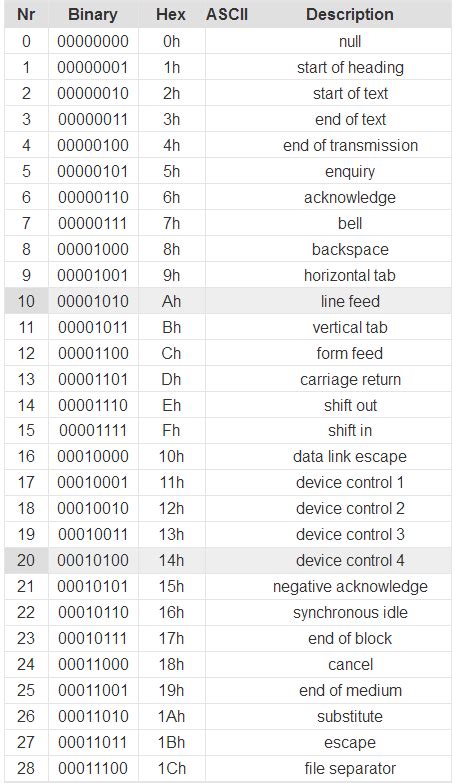Select the negative acknowledge description
455x783 pixels.
coord(350,586)
